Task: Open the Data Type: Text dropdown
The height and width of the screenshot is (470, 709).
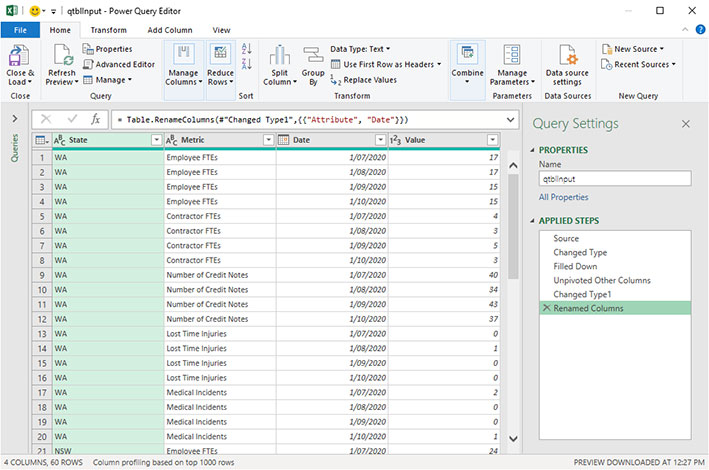Action: (x=360, y=49)
